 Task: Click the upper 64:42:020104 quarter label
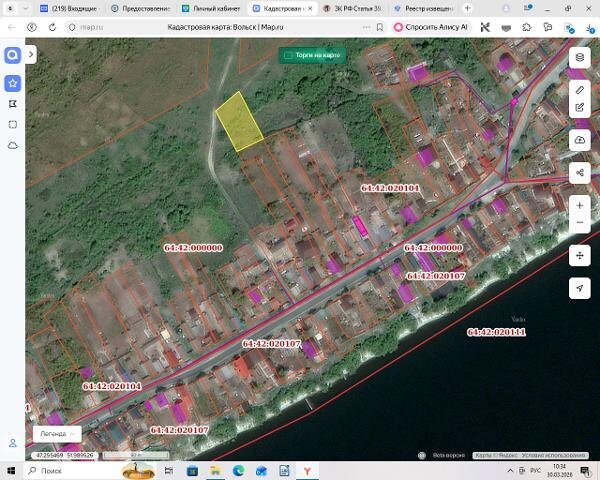[390, 188]
